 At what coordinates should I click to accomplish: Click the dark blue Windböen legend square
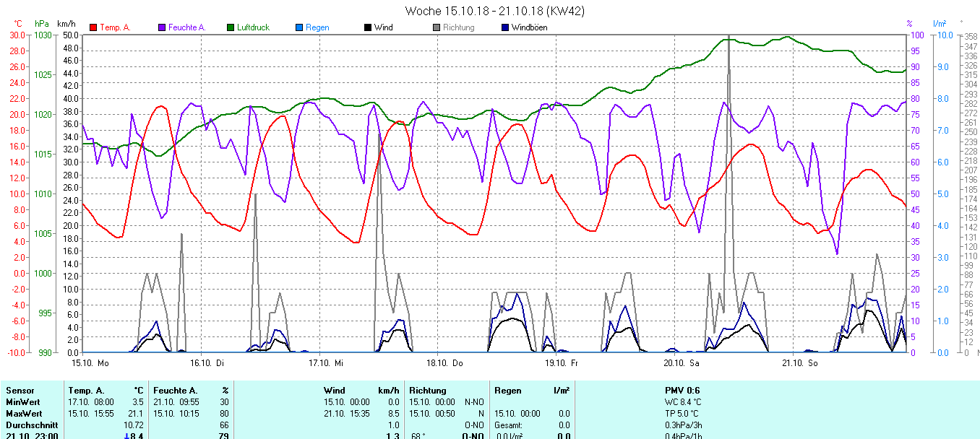point(505,27)
